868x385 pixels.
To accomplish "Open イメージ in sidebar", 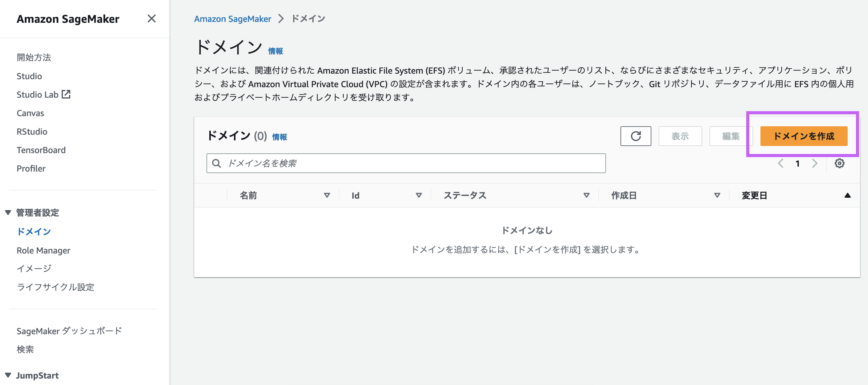I will (x=34, y=269).
